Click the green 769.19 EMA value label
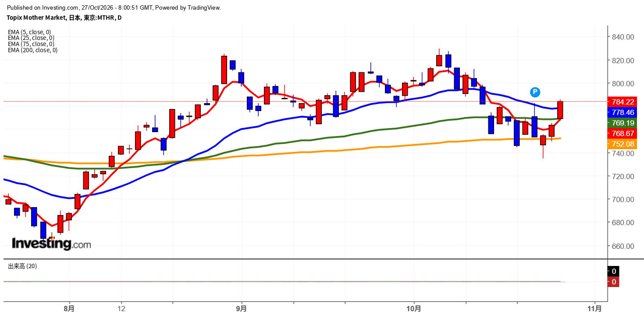This screenshot has height=316, width=644. coord(622,123)
